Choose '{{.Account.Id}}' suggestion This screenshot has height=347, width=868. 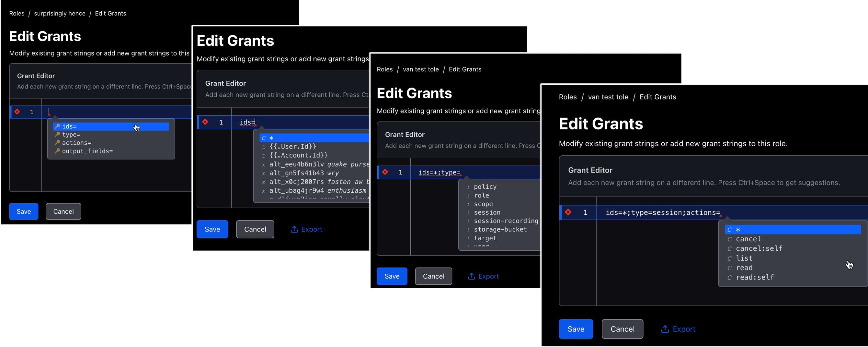(314, 155)
